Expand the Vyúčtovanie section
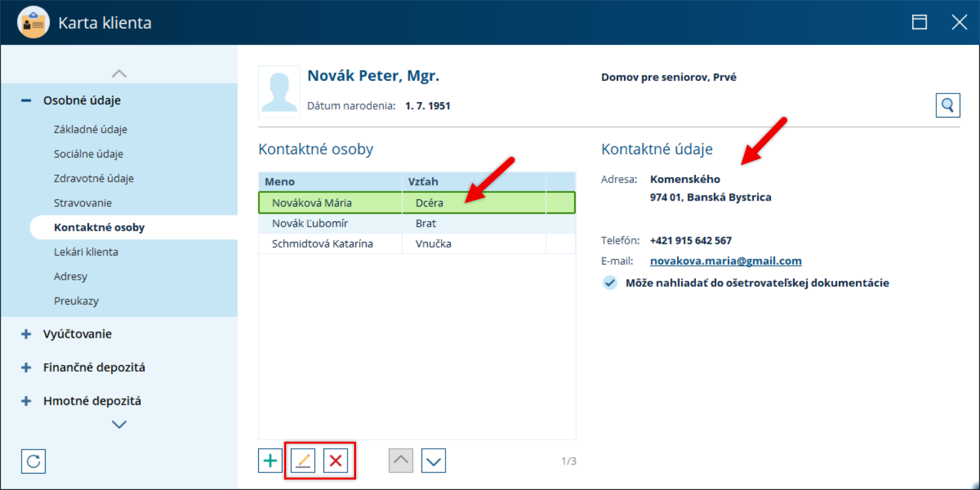 pyautogui.click(x=26, y=334)
